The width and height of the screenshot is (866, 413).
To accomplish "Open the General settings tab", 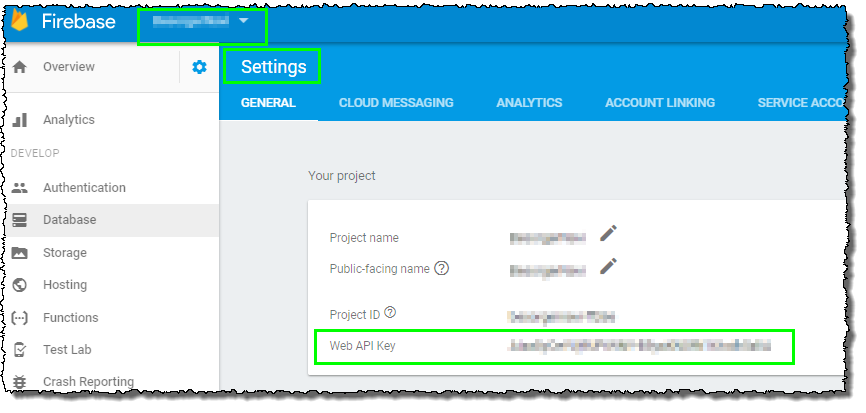I will [267, 102].
